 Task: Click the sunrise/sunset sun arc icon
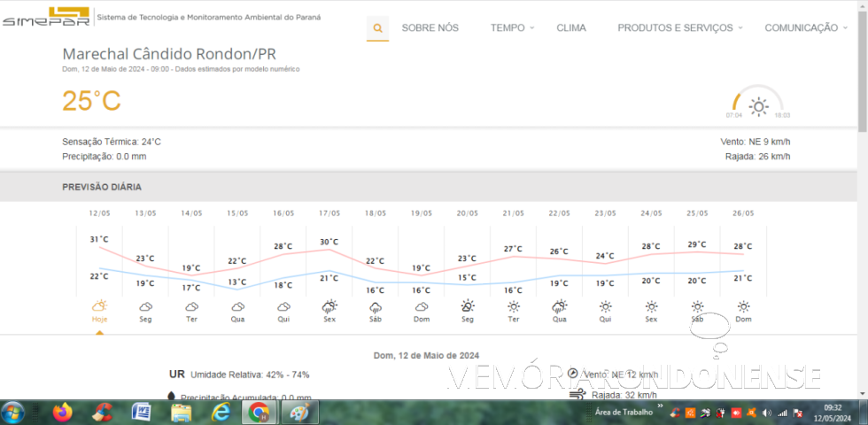tap(758, 105)
